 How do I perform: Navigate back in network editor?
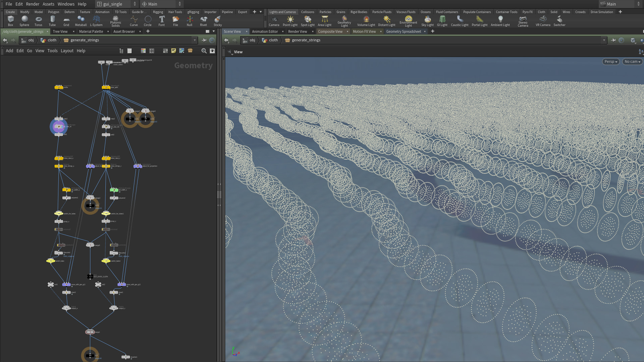point(5,40)
